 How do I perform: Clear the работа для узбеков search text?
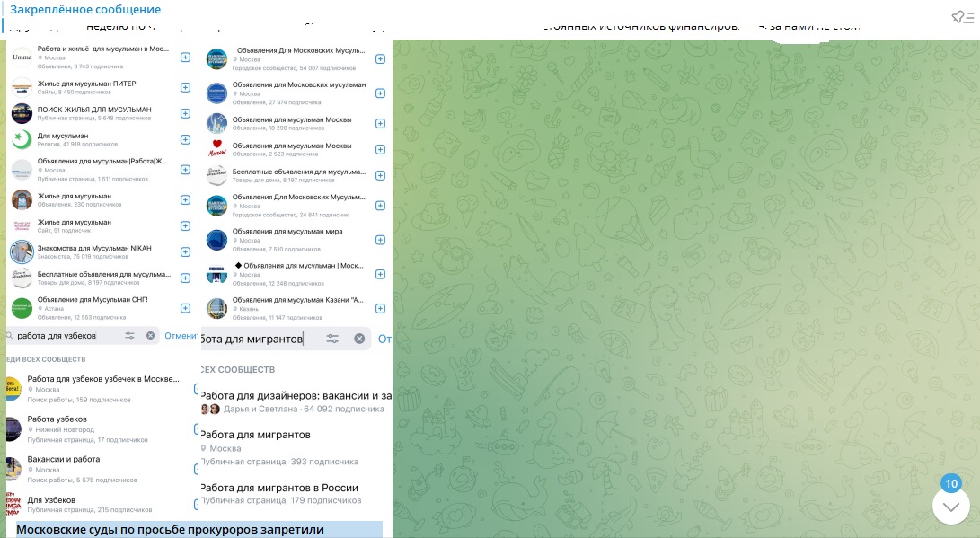(x=151, y=336)
